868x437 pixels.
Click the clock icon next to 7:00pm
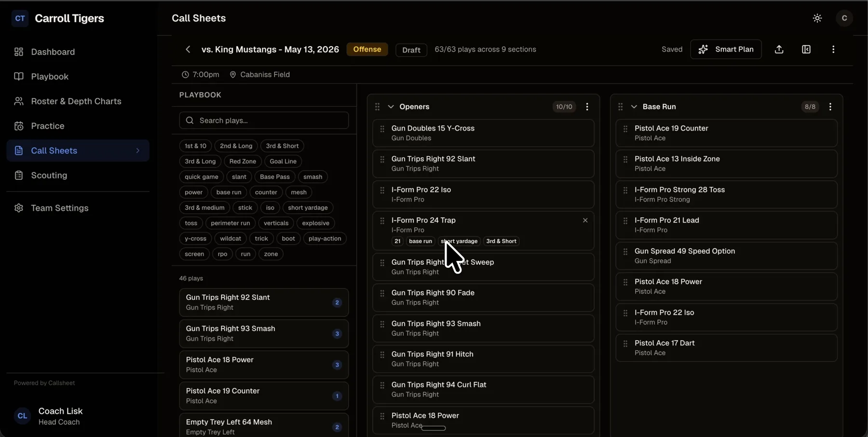pos(185,75)
